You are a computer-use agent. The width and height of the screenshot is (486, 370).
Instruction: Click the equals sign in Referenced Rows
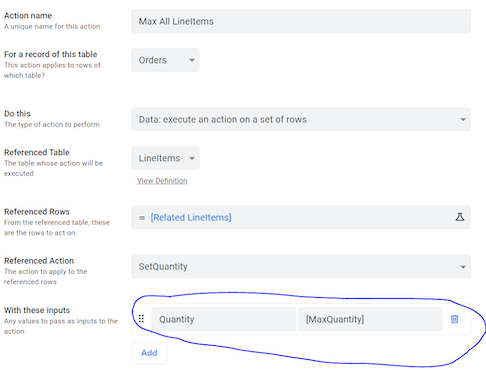click(x=142, y=218)
